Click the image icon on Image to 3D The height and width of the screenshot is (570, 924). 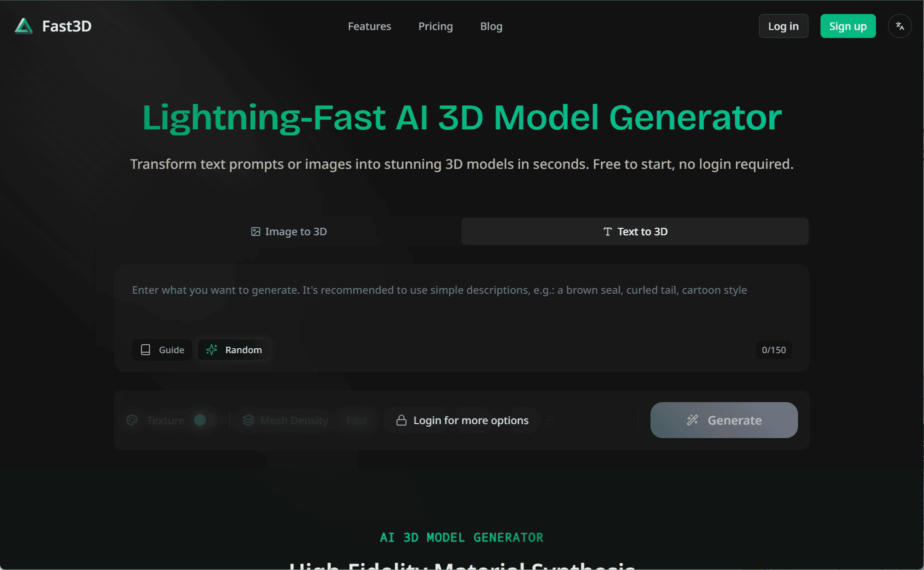coord(255,231)
